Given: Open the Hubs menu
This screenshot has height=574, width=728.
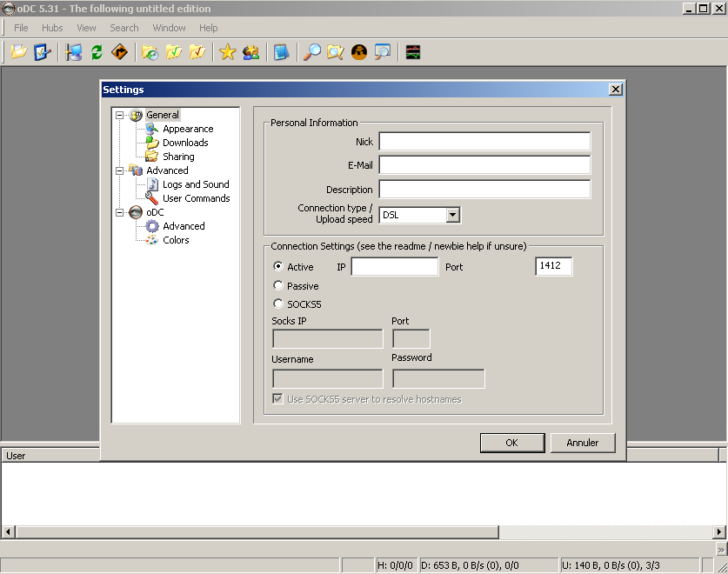Looking at the screenshot, I should click(x=52, y=28).
